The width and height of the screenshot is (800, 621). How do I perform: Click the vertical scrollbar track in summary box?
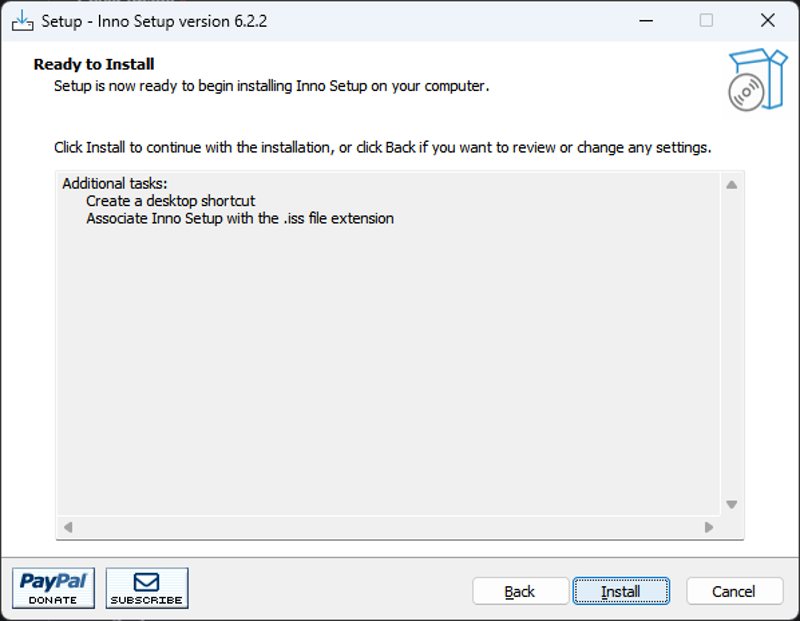(x=732, y=344)
